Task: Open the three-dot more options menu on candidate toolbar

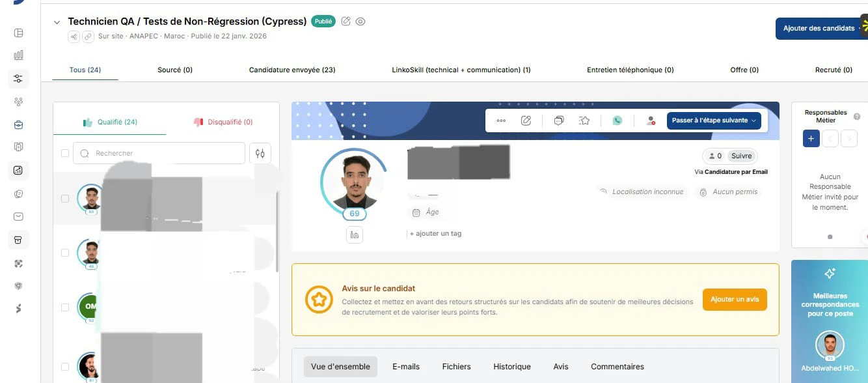Action: point(500,120)
